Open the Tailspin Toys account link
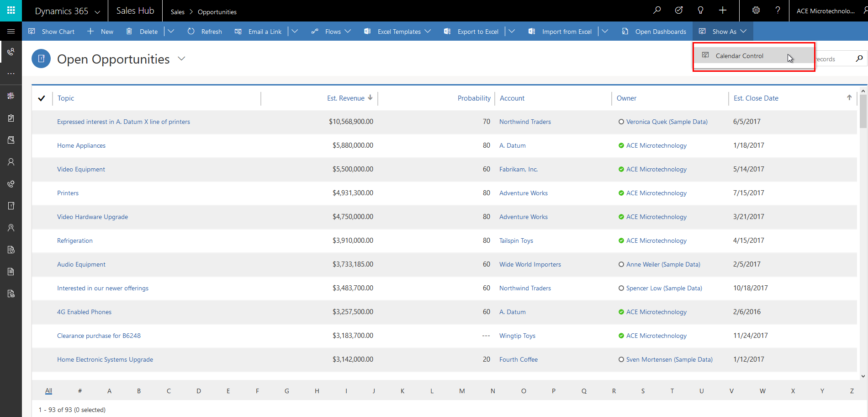 [516, 241]
